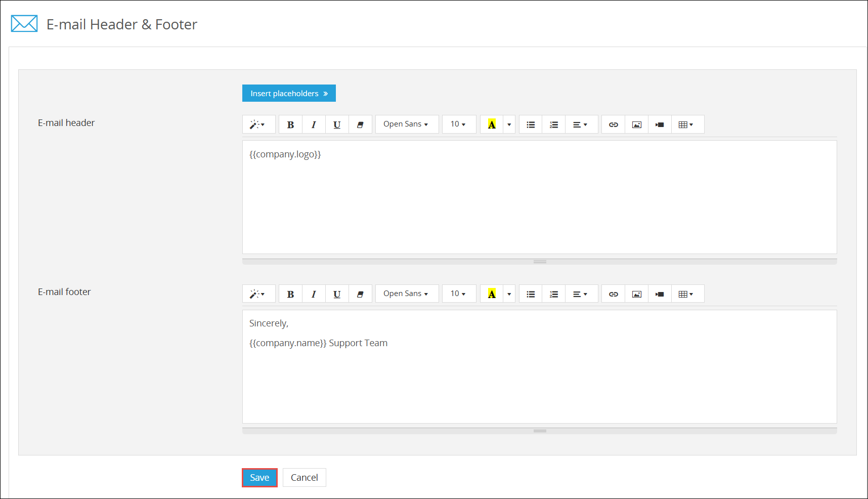Open the header table insert dropdown

click(x=687, y=124)
